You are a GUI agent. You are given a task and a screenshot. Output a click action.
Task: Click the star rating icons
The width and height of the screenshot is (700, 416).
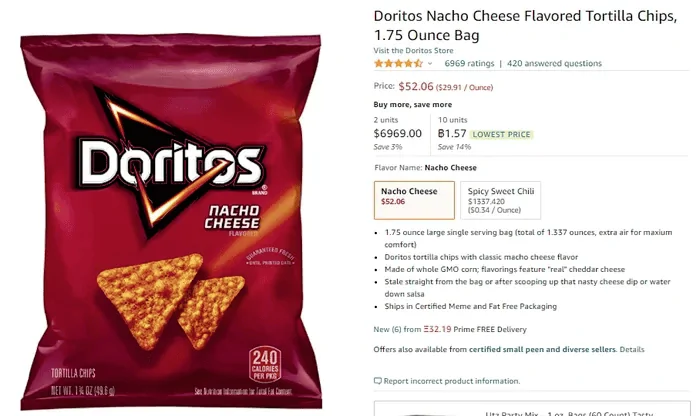tap(398, 63)
